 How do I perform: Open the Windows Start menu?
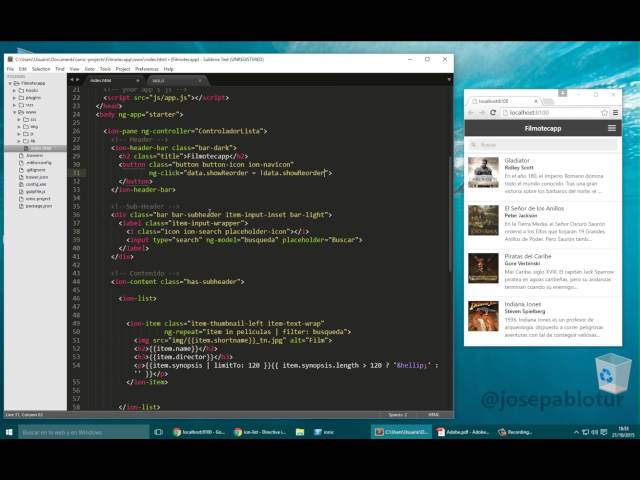[9, 432]
